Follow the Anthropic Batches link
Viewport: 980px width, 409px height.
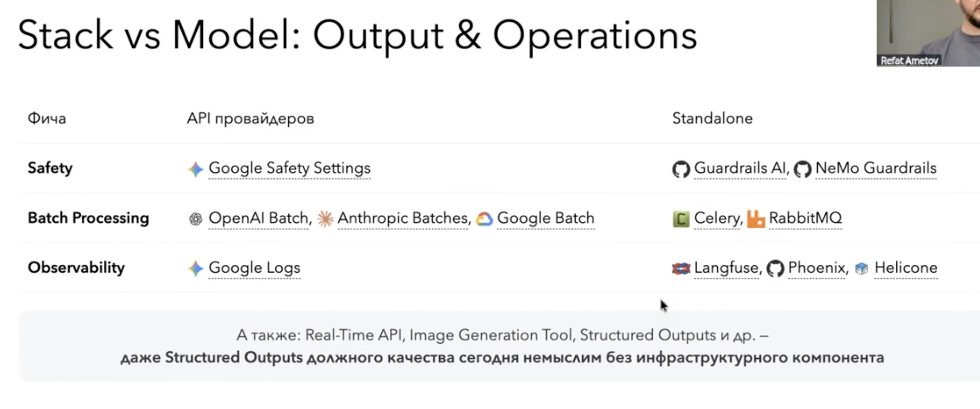pyautogui.click(x=403, y=218)
